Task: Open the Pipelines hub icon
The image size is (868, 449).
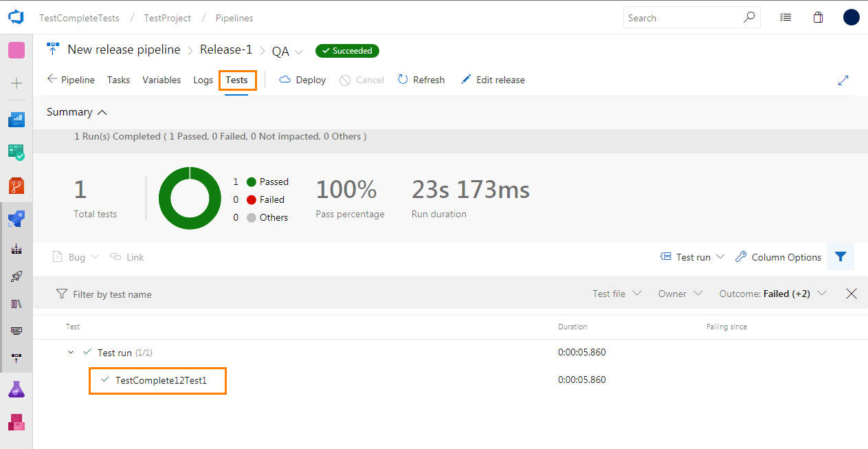Action: 16,219
